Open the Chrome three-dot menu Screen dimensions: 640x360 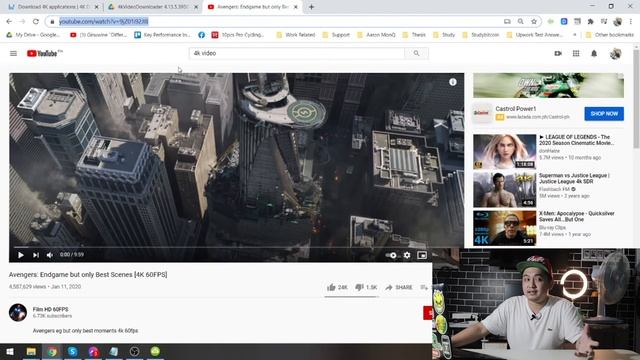pyautogui.click(x=631, y=21)
